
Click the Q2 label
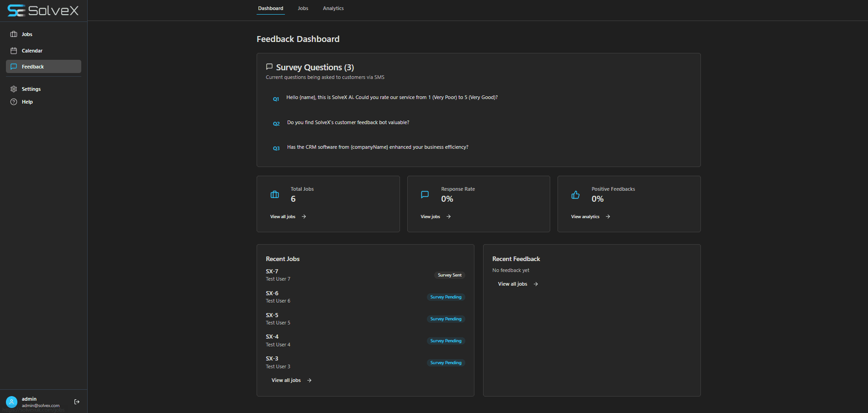(276, 124)
